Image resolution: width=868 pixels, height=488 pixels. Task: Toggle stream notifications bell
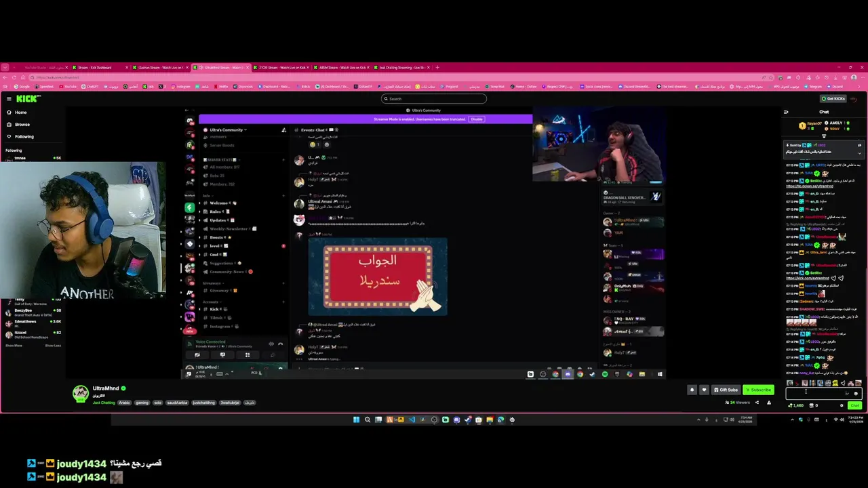(692, 390)
